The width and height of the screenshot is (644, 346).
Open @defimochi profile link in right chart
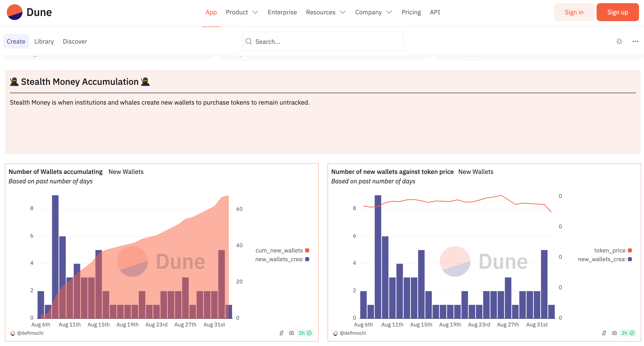tap(353, 333)
